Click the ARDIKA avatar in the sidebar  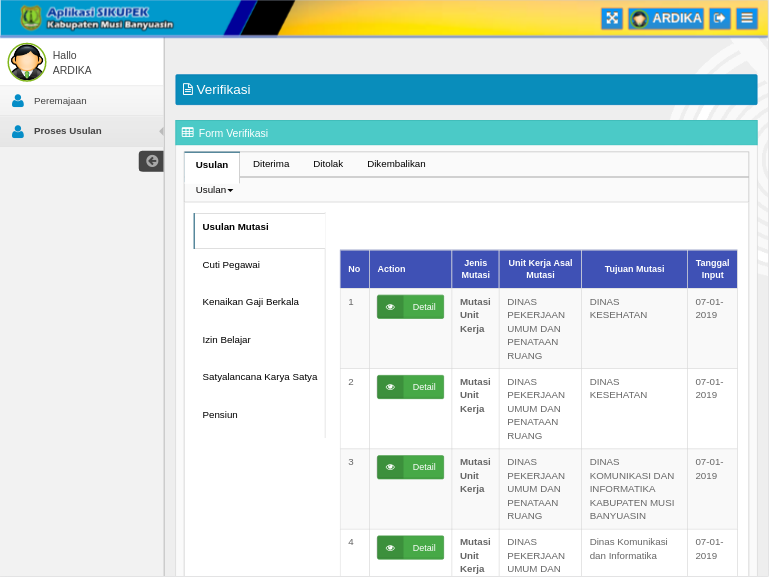tap(26, 62)
